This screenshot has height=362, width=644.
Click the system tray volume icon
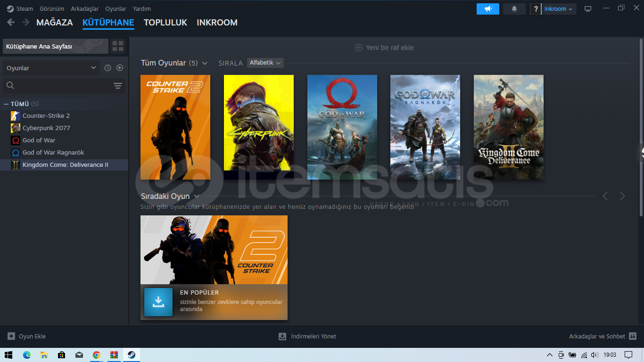click(x=595, y=355)
